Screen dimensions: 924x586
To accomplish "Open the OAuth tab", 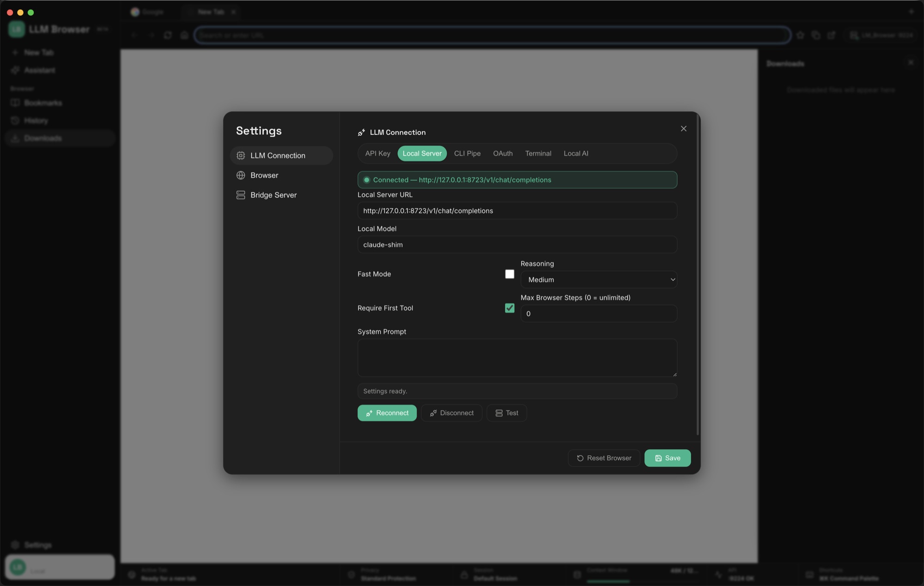I will 503,153.
